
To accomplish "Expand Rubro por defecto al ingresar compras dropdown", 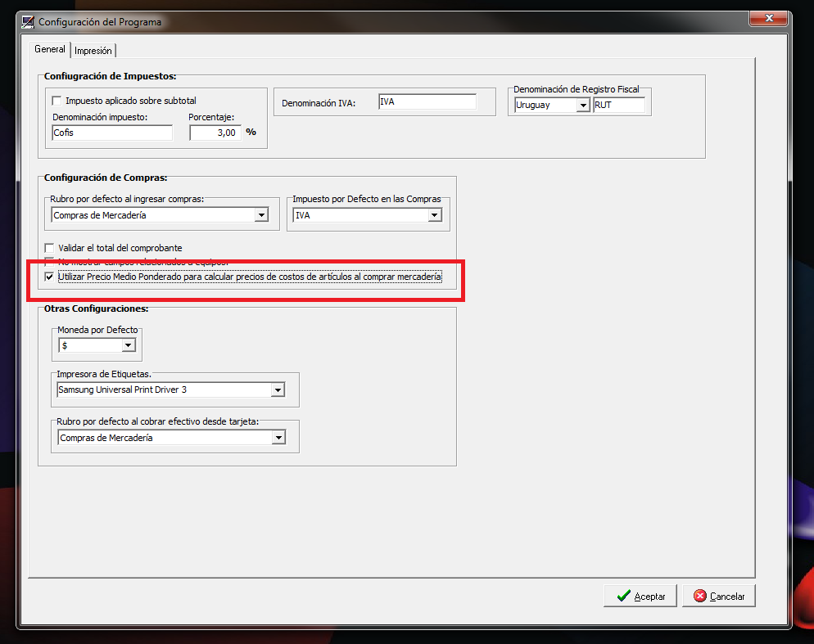I will click(x=261, y=215).
